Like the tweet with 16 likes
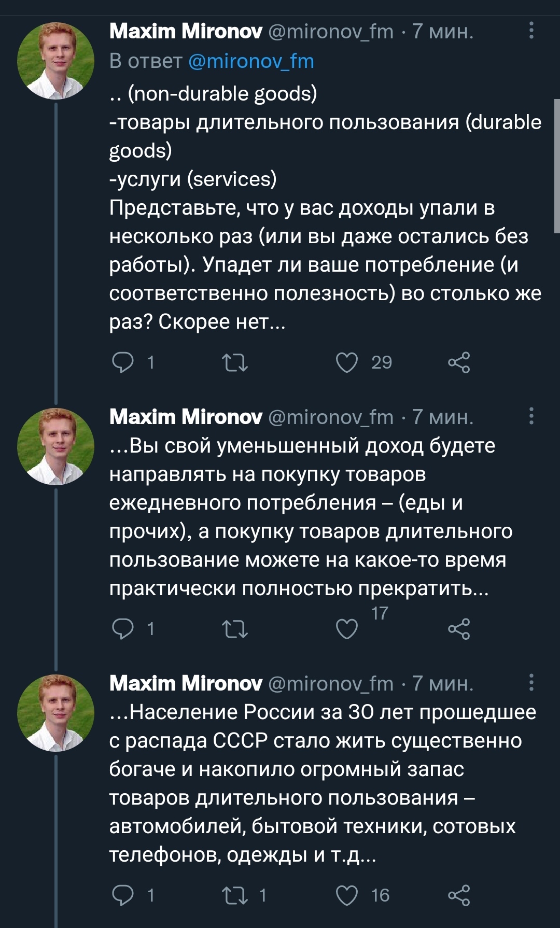Image resolution: width=560 pixels, height=928 pixels. click(x=347, y=895)
